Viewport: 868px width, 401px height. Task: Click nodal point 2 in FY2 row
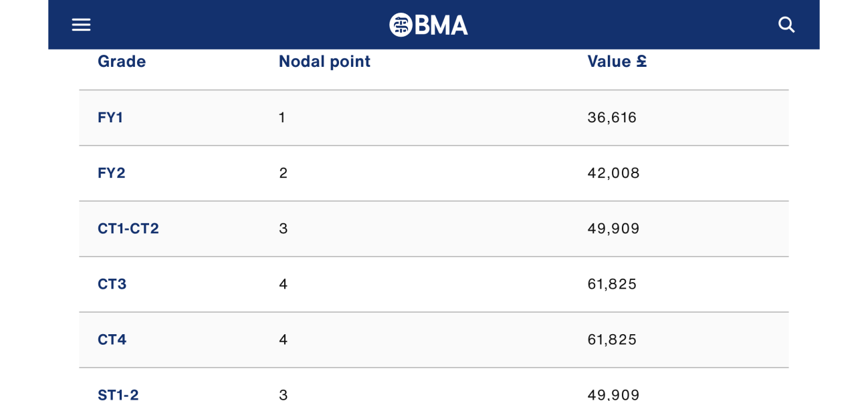point(283,173)
